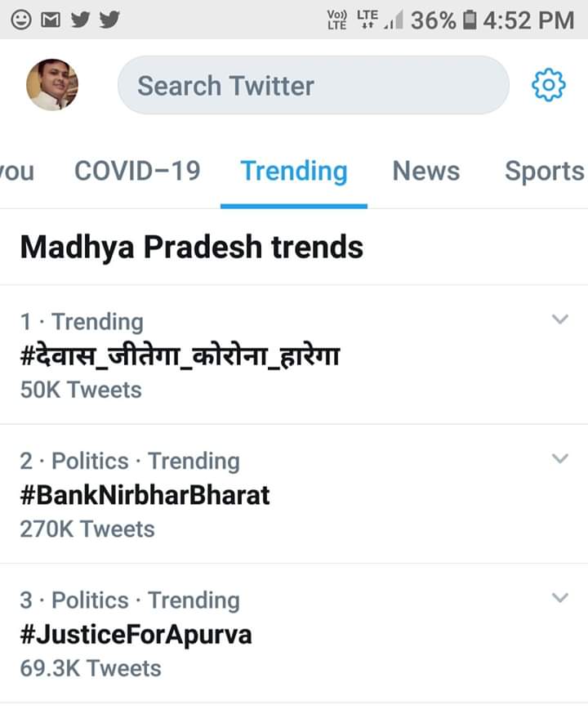Open the trends settings gear icon
The image size is (588, 714).
click(x=549, y=85)
